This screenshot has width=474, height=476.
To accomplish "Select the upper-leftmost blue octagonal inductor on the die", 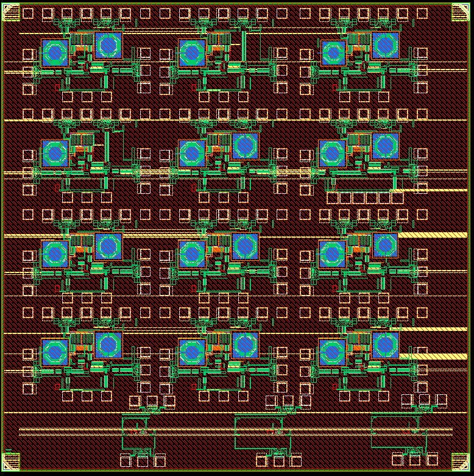I will coord(55,53).
